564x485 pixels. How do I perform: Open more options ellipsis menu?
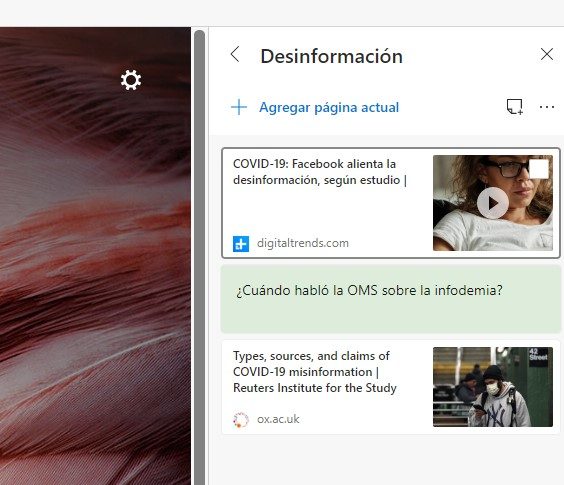[x=546, y=107]
